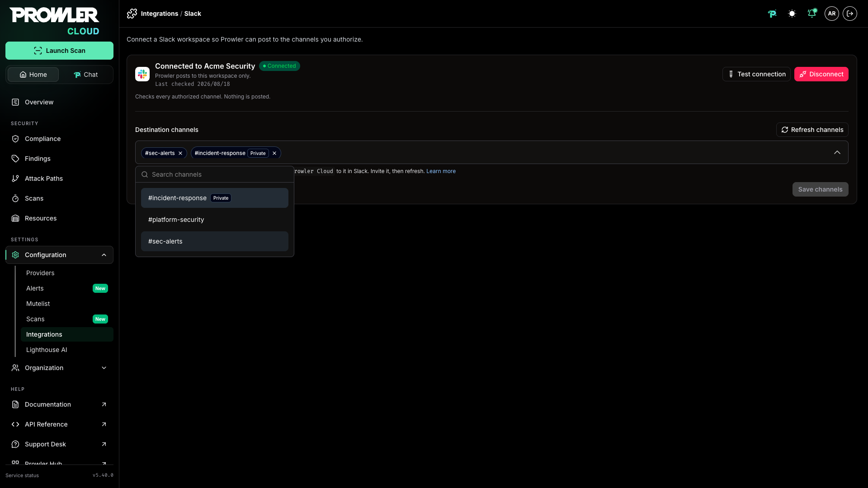Click the Prowler Cloud logo

pyautogui.click(x=54, y=21)
